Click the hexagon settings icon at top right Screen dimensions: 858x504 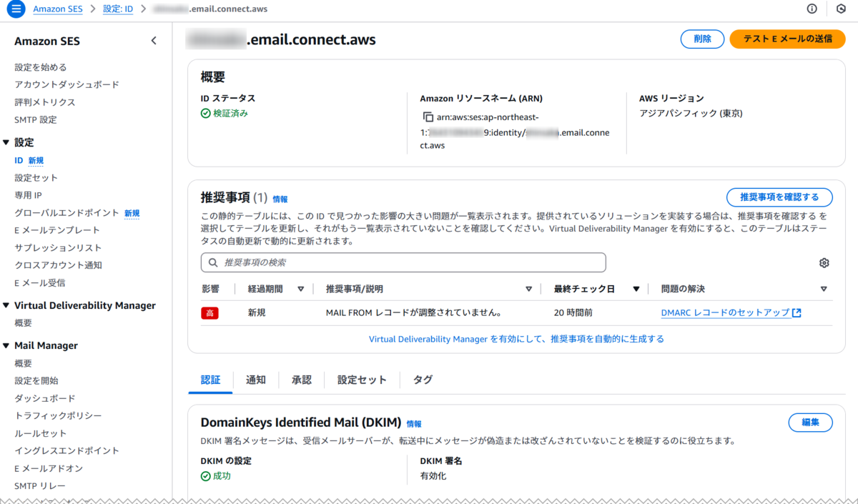(841, 9)
